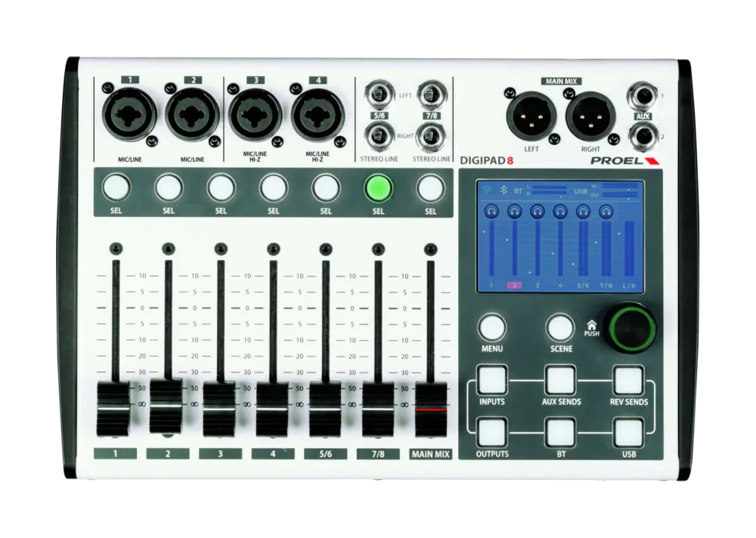Click the 5/6 RIGHT stereo line jack
This screenshot has height=538, width=756.
379,135
